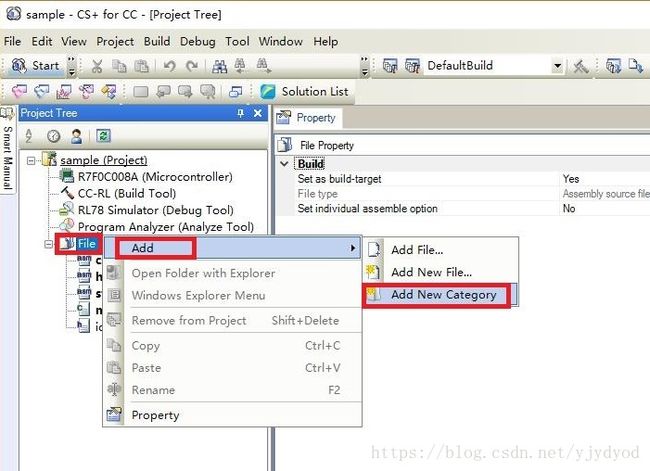Click Add New Category in submenu
This screenshot has width=650, height=471.
point(441,295)
